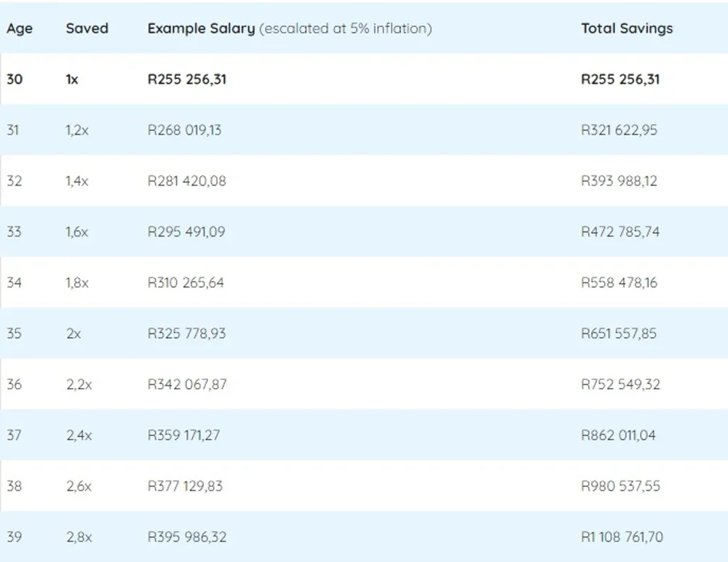Select the age 38 cell
This screenshot has height=562, width=728.
pos(14,486)
